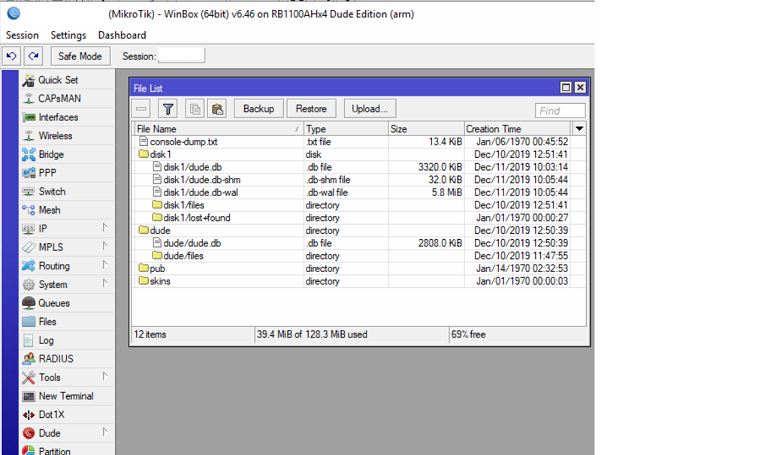Open Mesh in the sidebar

pyautogui.click(x=66, y=210)
